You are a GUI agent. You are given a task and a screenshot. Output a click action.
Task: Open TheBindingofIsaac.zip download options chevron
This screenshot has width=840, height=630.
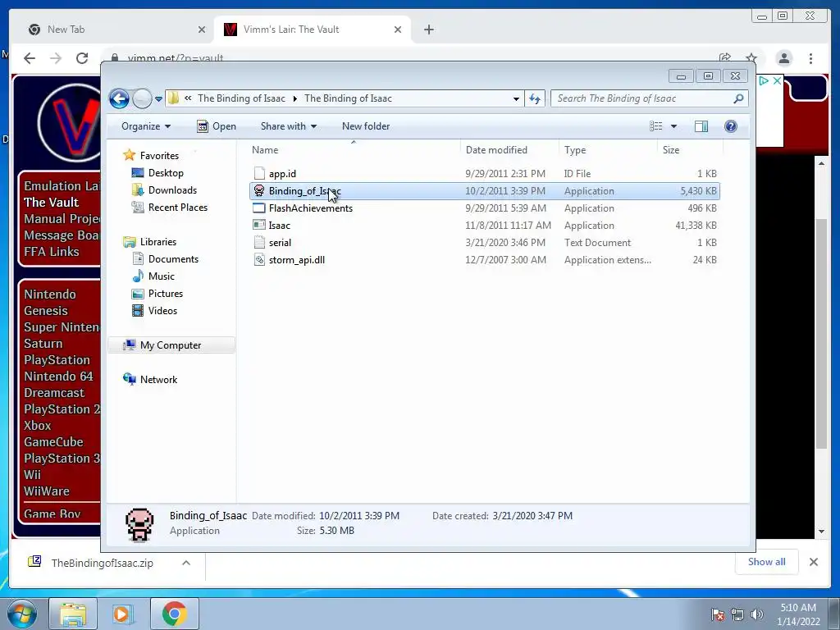186,563
